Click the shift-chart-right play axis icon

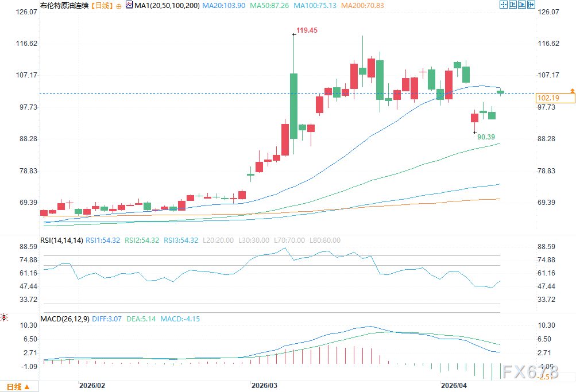[521, 5]
